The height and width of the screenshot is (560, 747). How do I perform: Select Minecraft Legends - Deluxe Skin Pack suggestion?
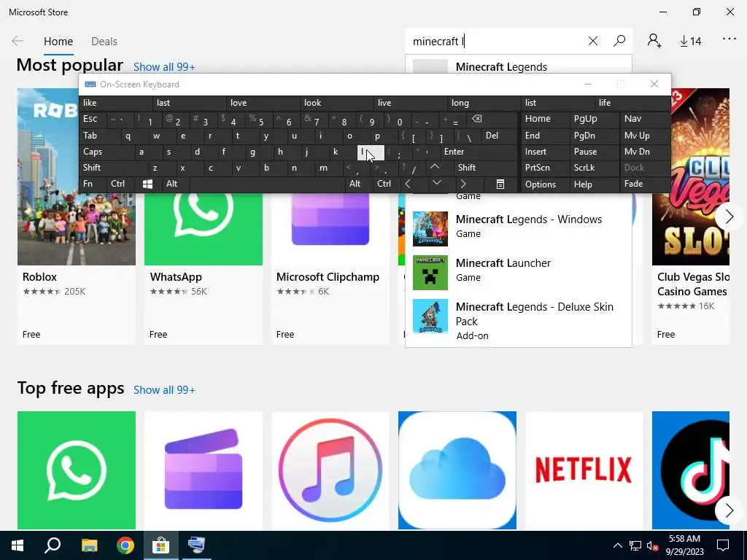(x=519, y=320)
